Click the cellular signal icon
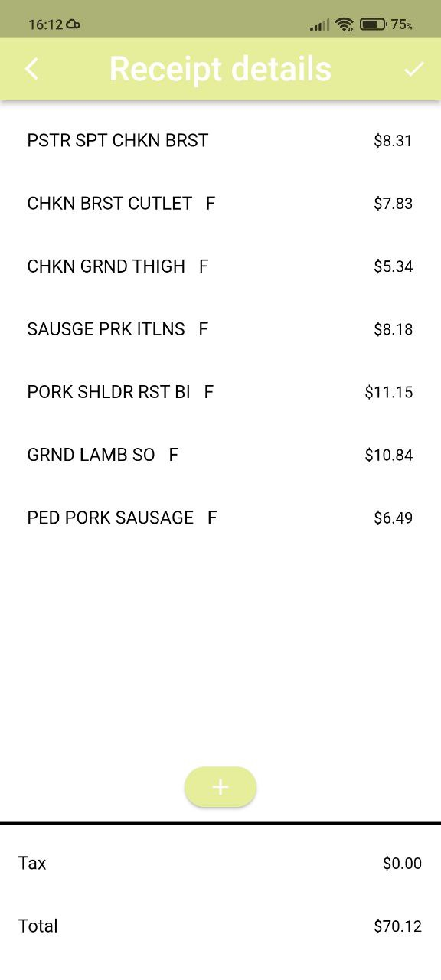441x980 pixels. (x=318, y=24)
